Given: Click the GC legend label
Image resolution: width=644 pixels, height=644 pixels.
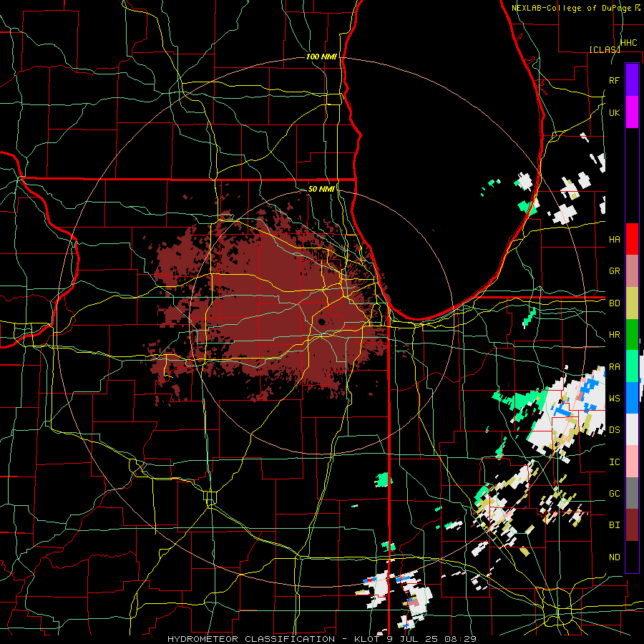Looking at the screenshot, I should click(x=614, y=494).
